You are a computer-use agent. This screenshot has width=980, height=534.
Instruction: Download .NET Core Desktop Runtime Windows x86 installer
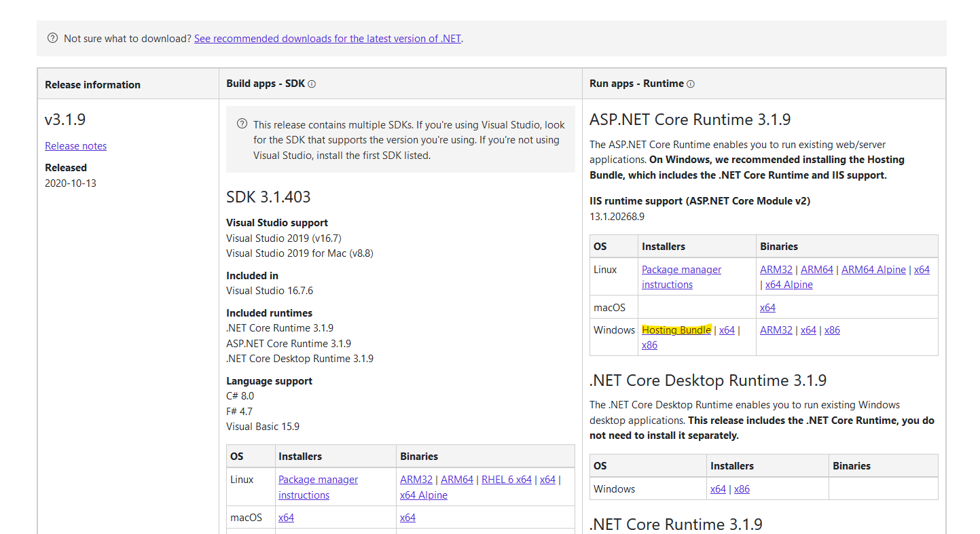tap(742, 489)
